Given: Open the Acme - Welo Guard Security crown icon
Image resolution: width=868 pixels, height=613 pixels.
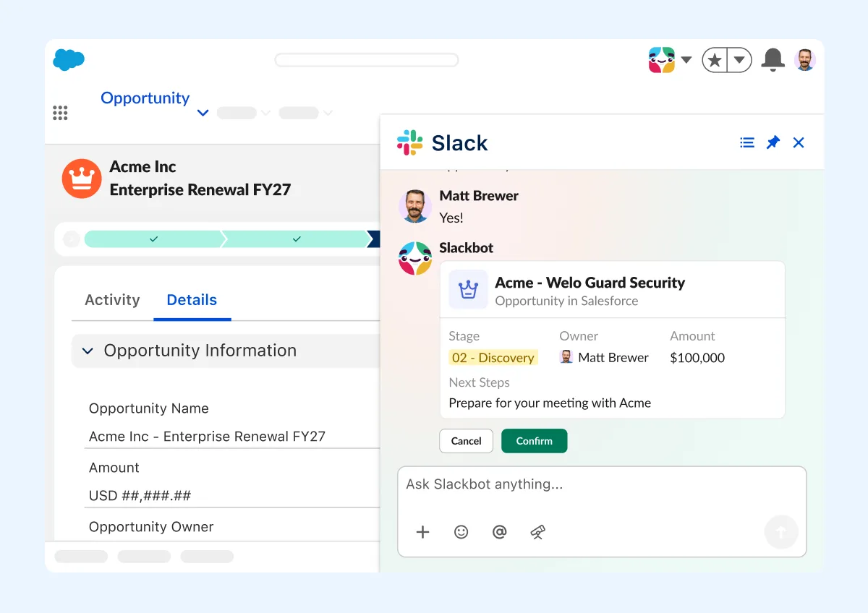Looking at the screenshot, I should pyautogui.click(x=469, y=290).
